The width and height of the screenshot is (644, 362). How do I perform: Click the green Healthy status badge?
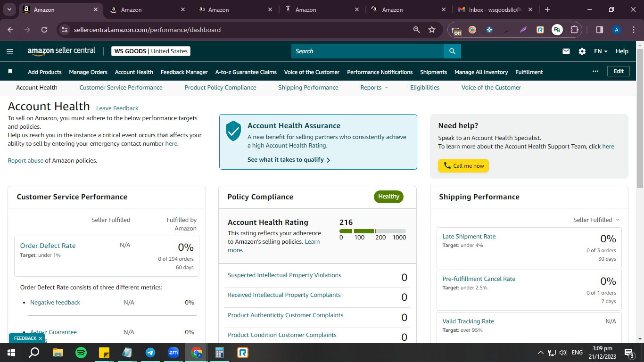pos(388,197)
